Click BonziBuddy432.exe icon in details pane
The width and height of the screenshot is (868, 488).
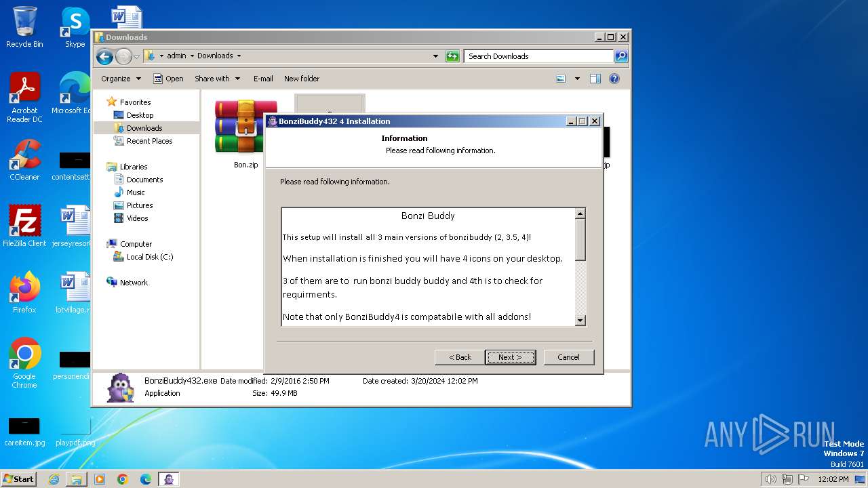(121, 388)
